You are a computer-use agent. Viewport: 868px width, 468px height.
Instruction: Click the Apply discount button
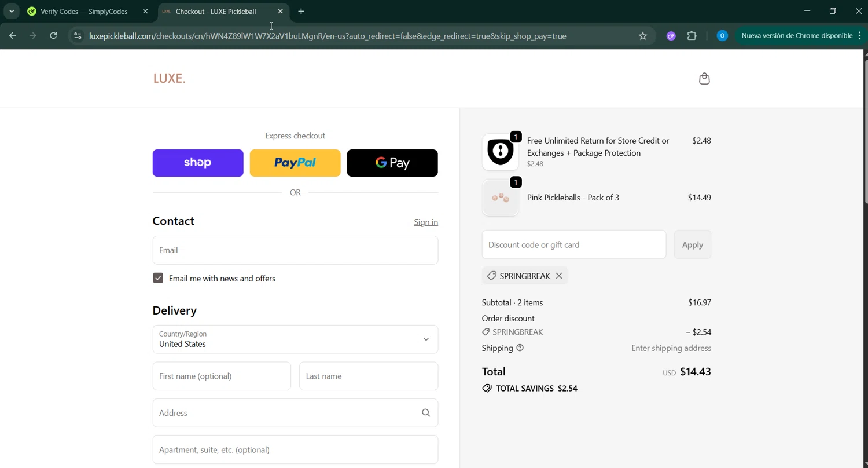[x=693, y=244]
